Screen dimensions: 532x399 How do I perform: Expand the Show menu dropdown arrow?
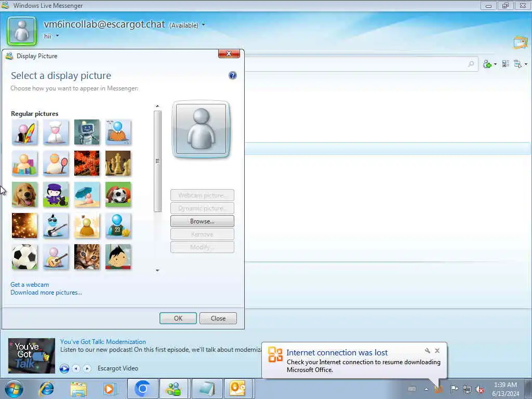(x=526, y=64)
